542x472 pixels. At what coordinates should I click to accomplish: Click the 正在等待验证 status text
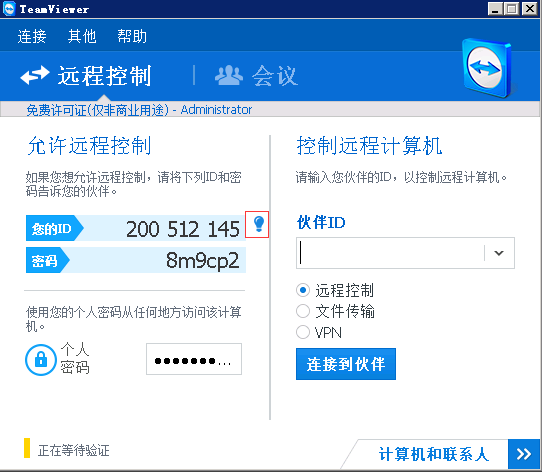(74, 451)
